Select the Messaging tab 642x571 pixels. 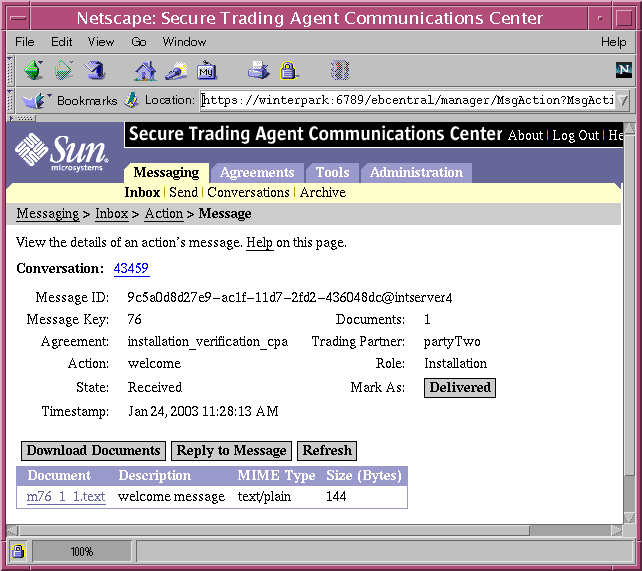166,172
